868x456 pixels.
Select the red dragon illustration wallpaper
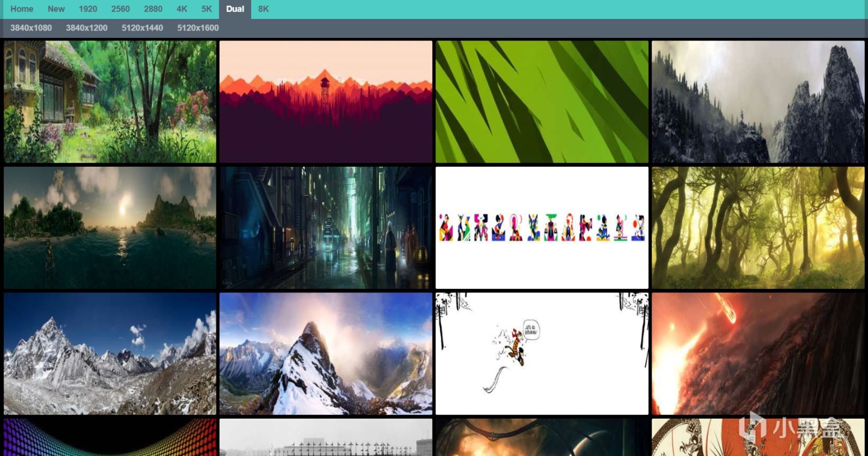point(758,437)
